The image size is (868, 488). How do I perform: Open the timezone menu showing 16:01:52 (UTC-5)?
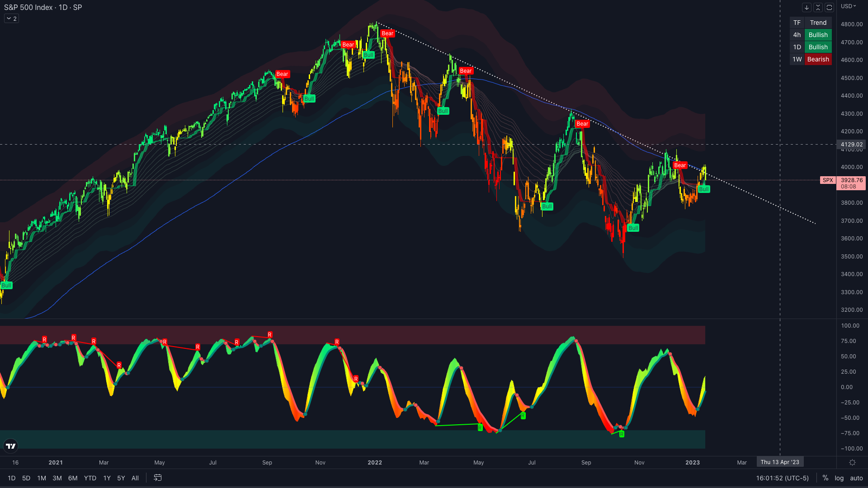pos(782,478)
